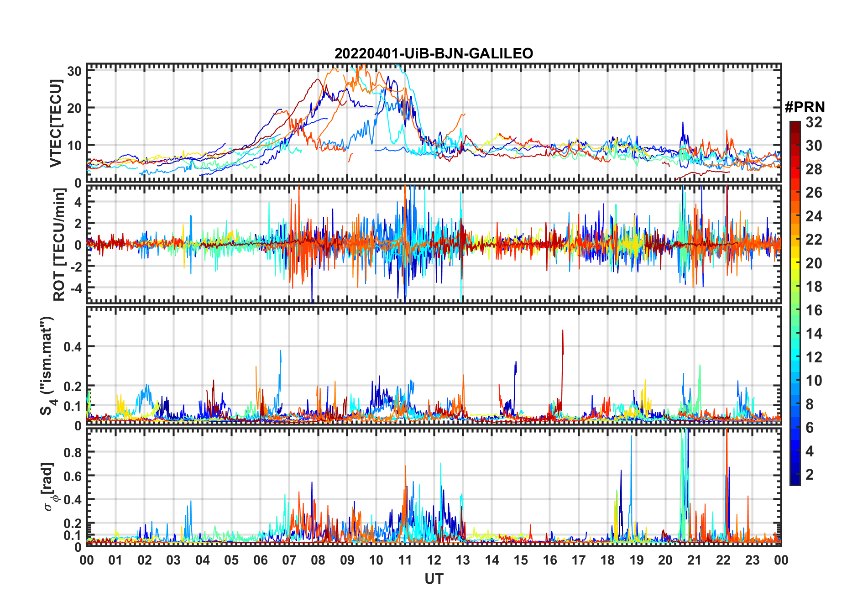This screenshot has width=868, height=607.
Task: Select the VTEC[TECU] y-axis label
Action: click(56, 123)
